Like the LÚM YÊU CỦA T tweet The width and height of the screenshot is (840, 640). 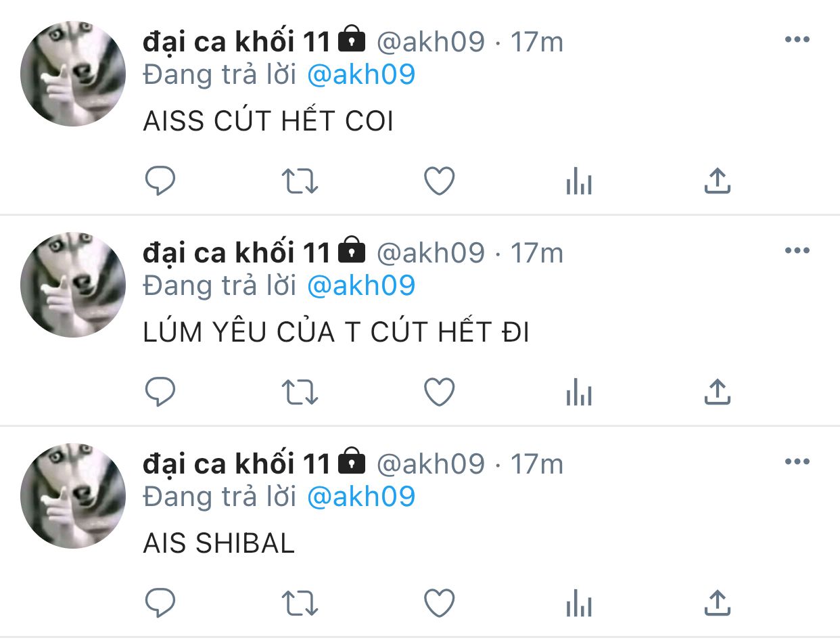coord(439,392)
